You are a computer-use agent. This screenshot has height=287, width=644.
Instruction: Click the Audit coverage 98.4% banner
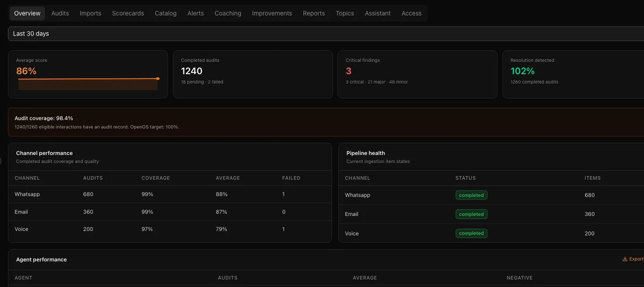(326, 122)
